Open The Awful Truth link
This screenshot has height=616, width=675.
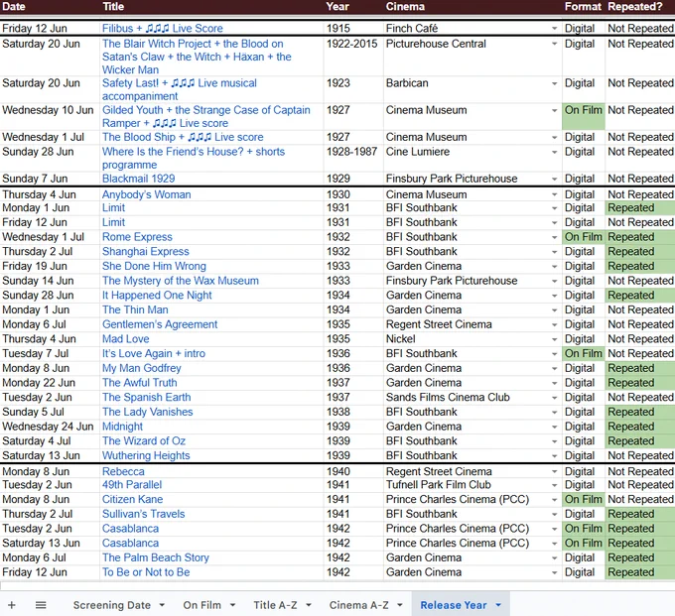coord(140,383)
